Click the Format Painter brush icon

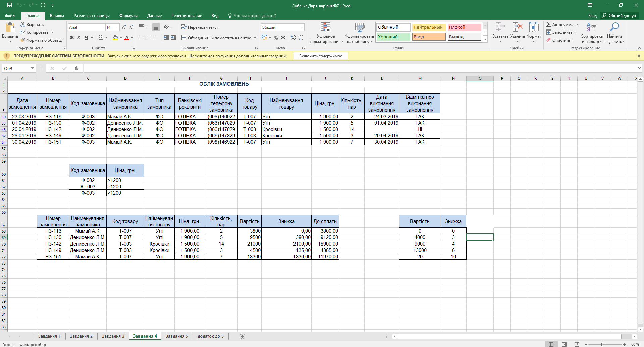23,40
